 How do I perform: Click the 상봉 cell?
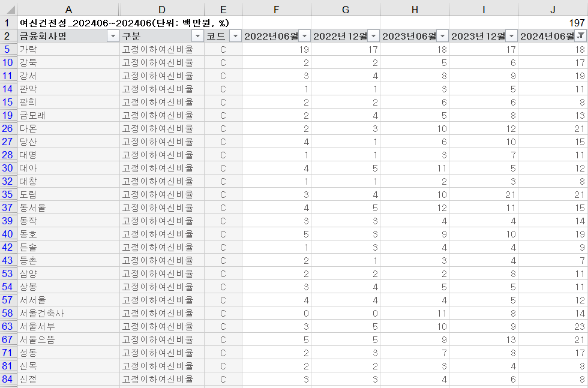pyautogui.click(x=68, y=287)
